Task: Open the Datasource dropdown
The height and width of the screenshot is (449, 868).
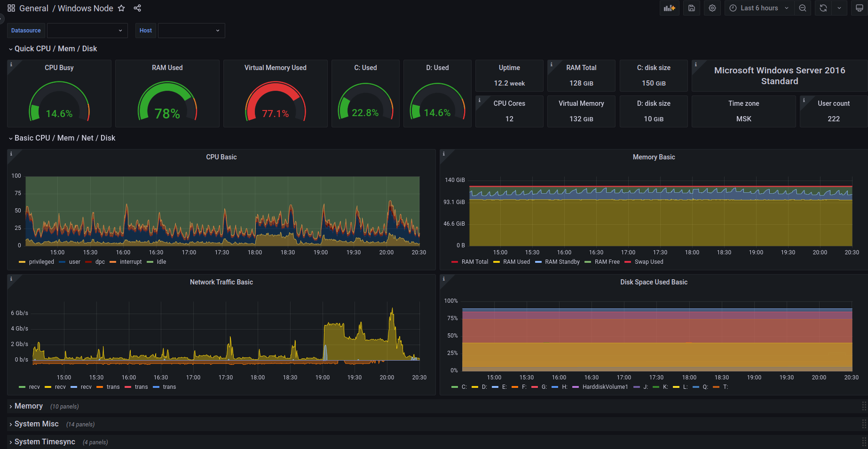Action: coord(87,31)
